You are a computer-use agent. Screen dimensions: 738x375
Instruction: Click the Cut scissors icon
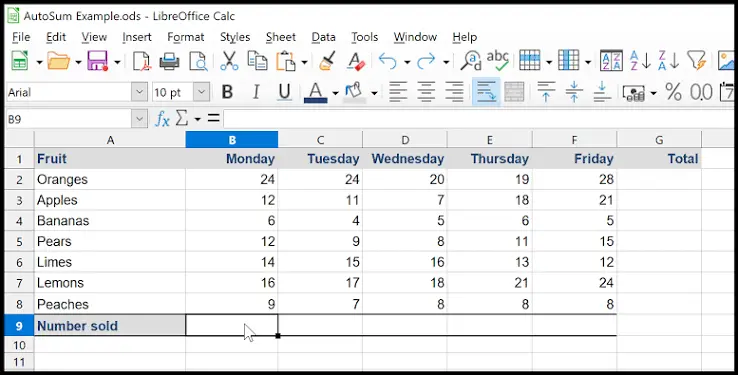229,61
